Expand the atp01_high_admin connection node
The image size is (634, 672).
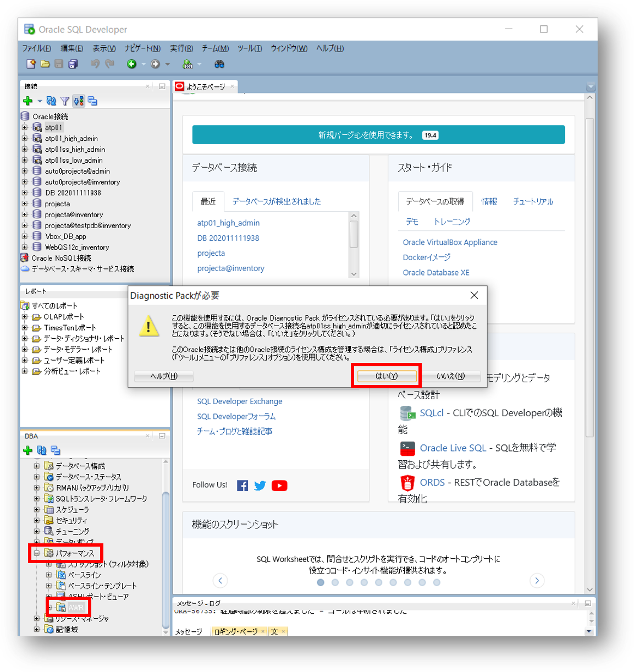pos(25,139)
